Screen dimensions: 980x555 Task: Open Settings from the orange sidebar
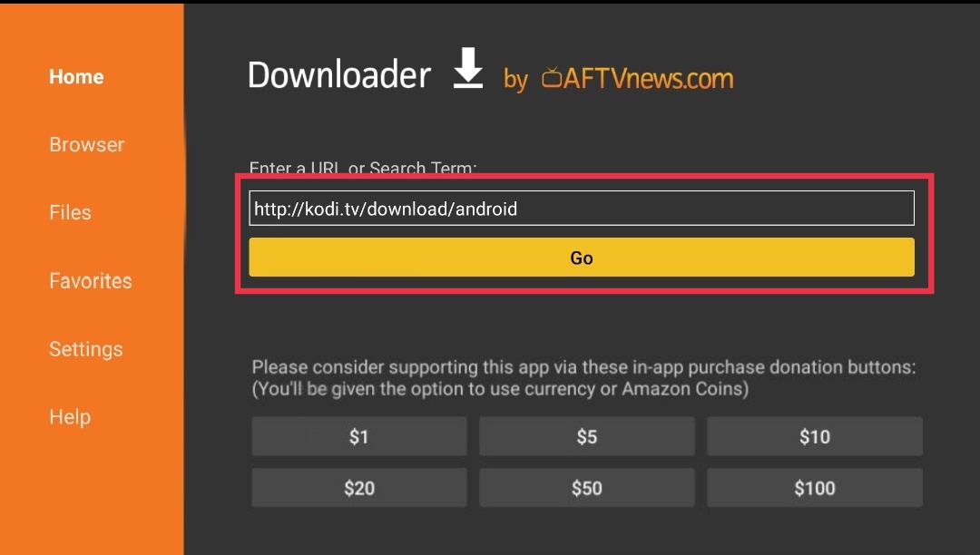86,349
